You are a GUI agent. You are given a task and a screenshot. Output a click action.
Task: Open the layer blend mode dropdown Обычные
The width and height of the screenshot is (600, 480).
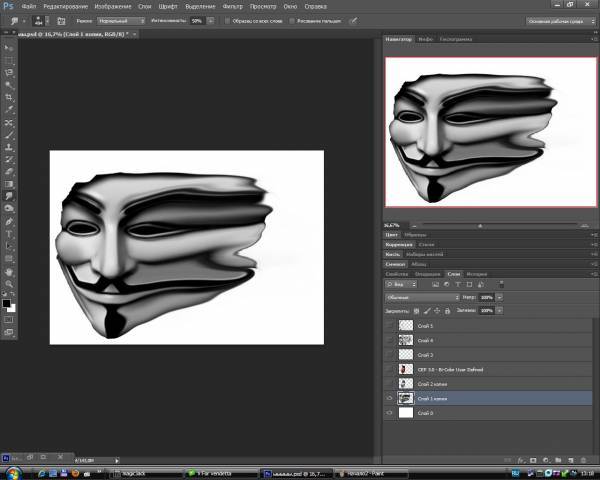[x=421, y=298]
